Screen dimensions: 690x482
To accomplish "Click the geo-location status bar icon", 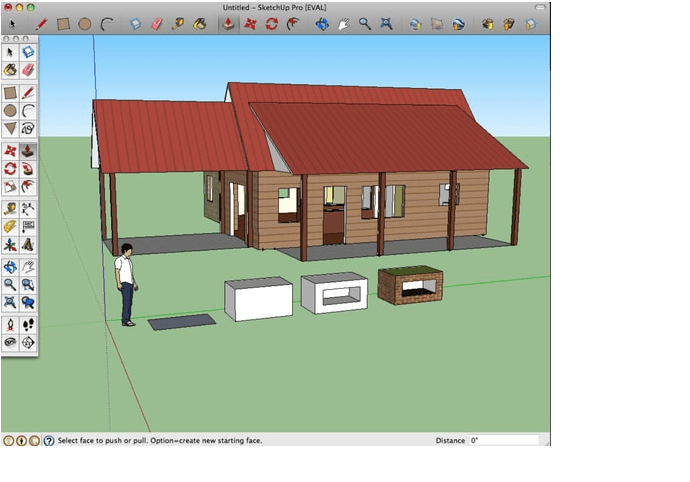I will (x=8, y=441).
